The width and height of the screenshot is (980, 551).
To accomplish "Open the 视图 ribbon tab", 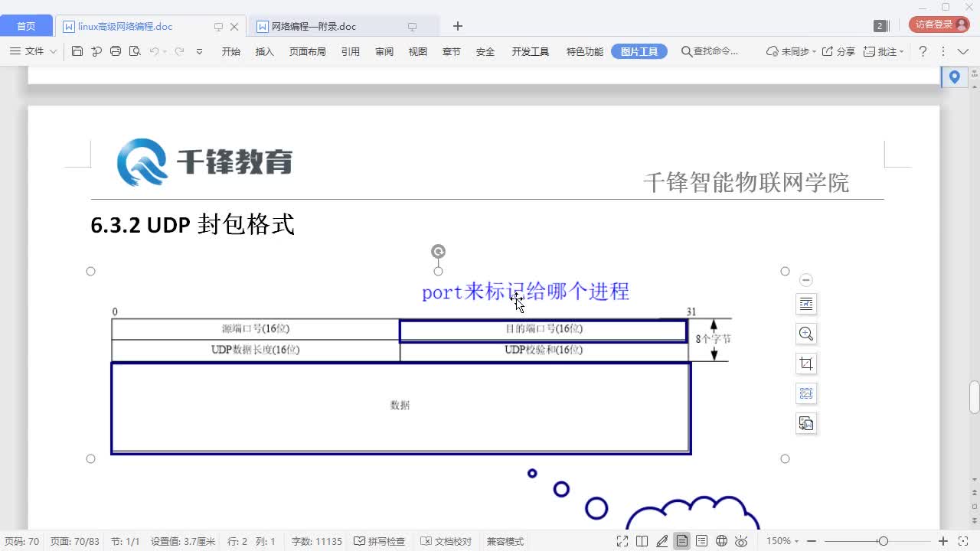I will [x=418, y=51].
